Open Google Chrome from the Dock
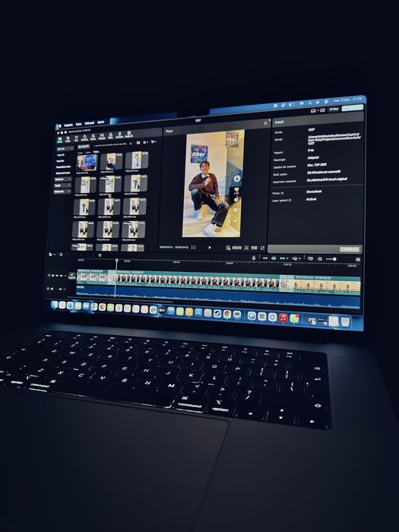Viewport: 399px width, 532px height. point(227,314)
